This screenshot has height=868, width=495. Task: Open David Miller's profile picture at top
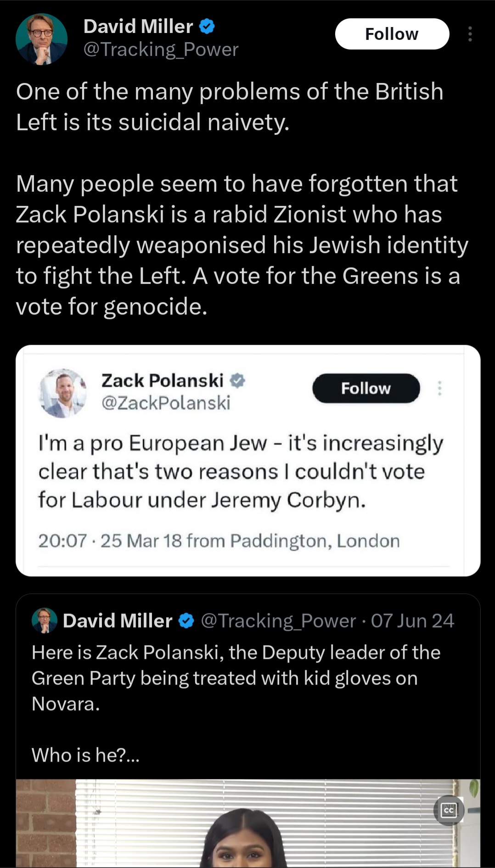[x=41, y=39]
